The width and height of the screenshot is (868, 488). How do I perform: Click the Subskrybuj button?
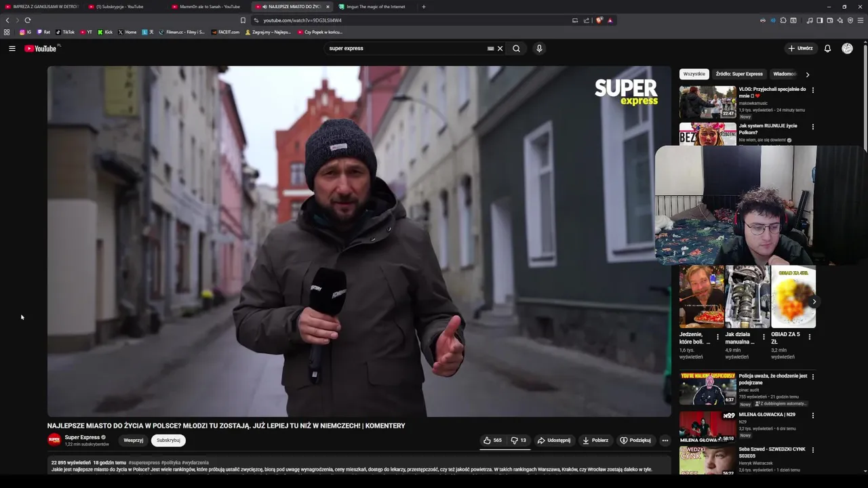pos(168,440)
